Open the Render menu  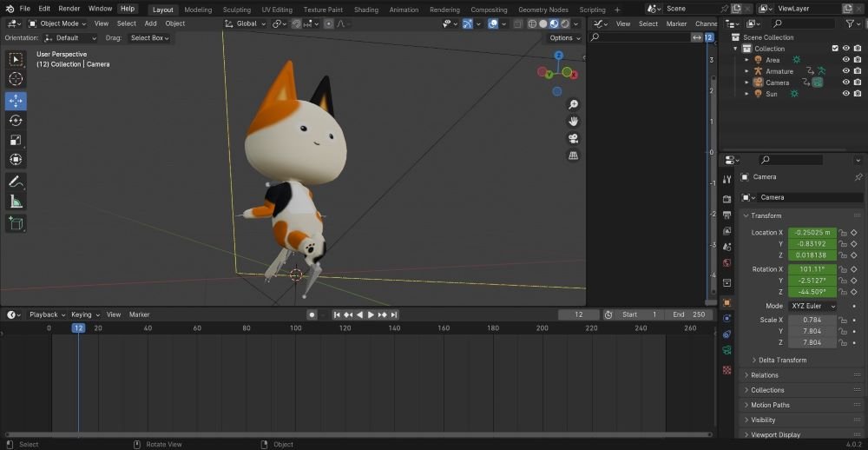click(x=69, y=9)
